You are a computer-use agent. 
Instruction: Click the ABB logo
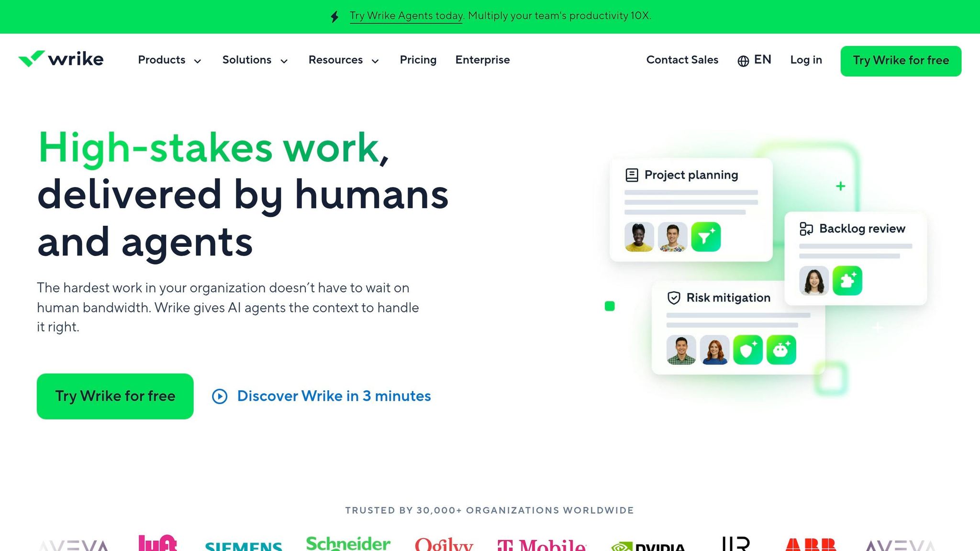click(x=810, y=544)
